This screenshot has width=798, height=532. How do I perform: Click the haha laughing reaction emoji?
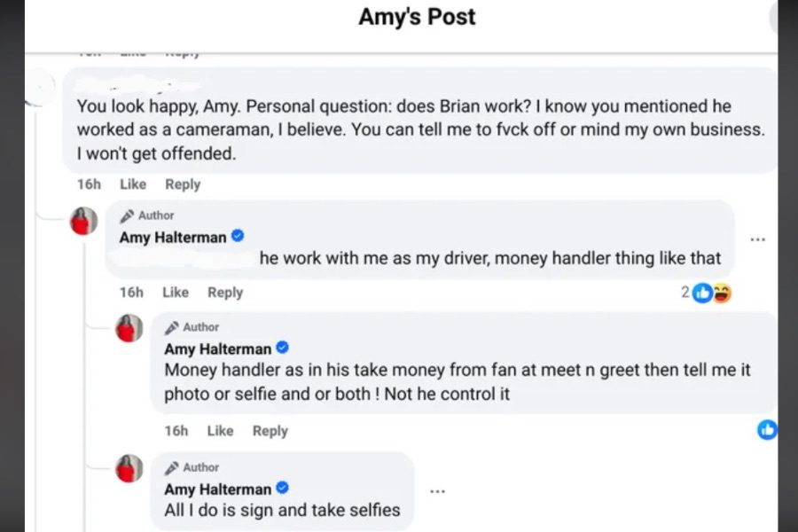(722, 293)
